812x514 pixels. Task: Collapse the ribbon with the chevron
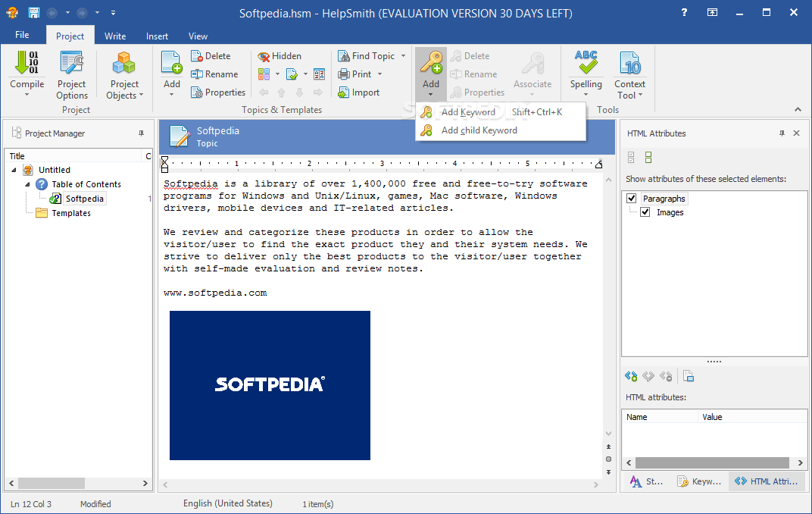coord(798,109)
